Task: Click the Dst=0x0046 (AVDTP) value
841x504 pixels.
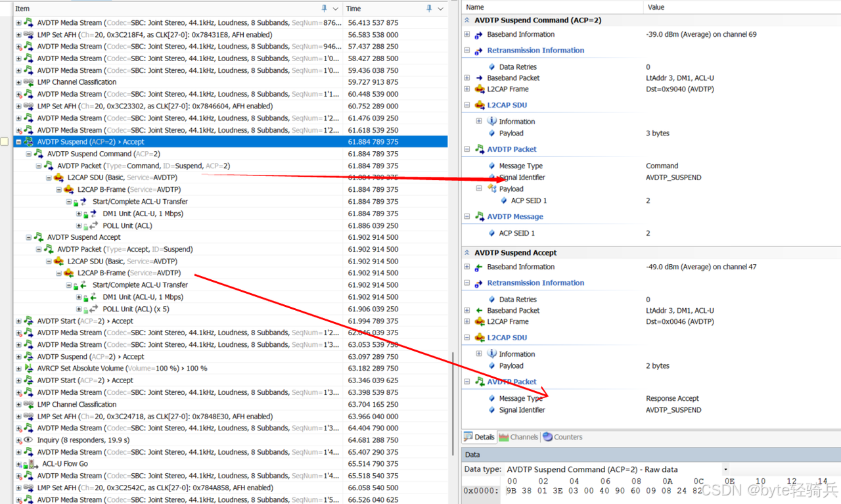Action: [680, 322]
